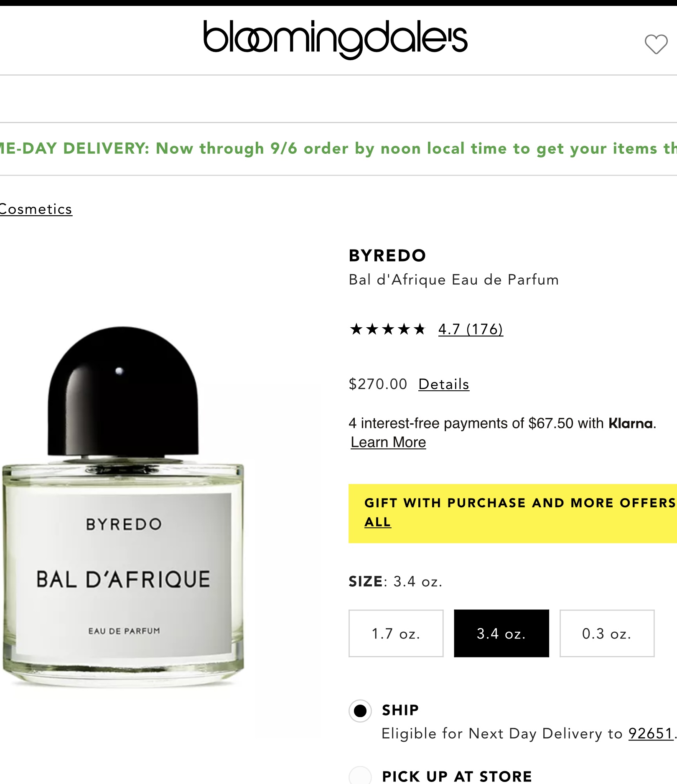677x784 pixels.
Task: Click the BYREDO brand name
Action: (x=387, y=255)
